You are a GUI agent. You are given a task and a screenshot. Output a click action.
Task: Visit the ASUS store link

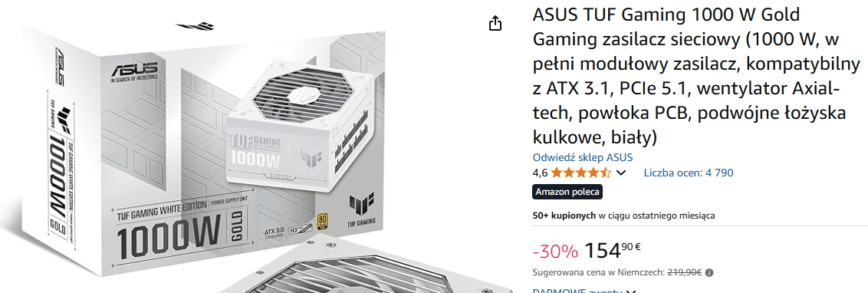(582, 158)
